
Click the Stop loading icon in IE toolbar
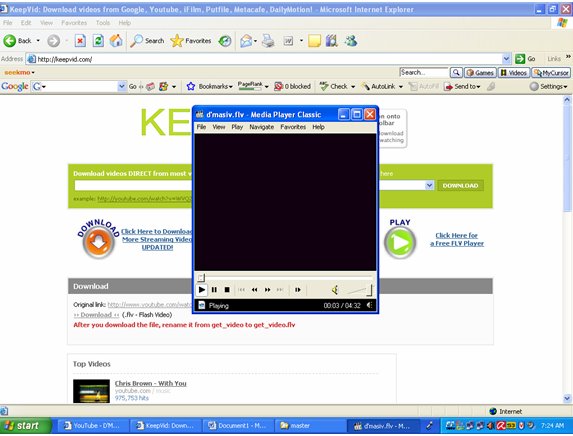pos(80,41)
